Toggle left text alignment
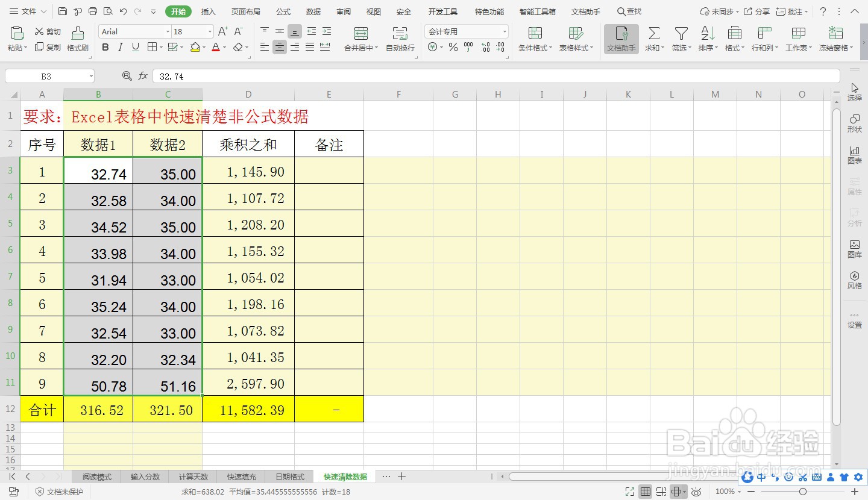868x500 pixels. coord(265,47)
